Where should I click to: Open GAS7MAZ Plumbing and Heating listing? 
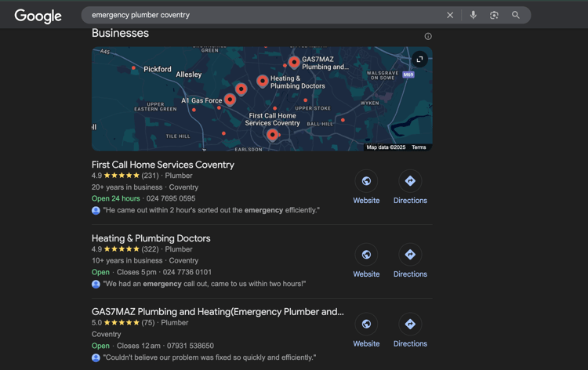point(217,311)
